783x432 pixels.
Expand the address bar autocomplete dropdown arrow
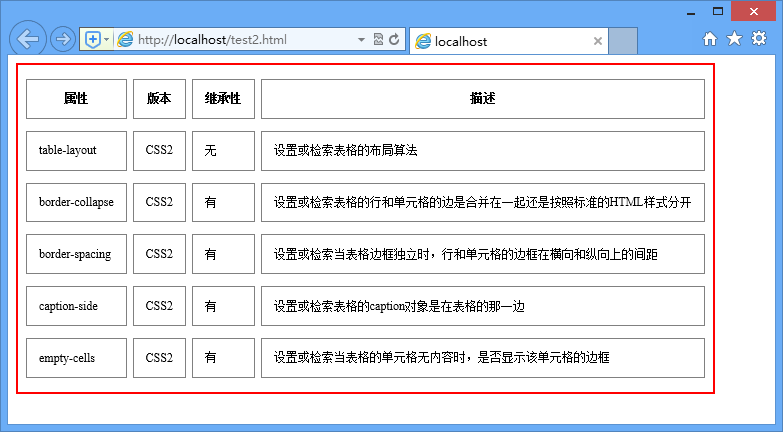(361, 41)
